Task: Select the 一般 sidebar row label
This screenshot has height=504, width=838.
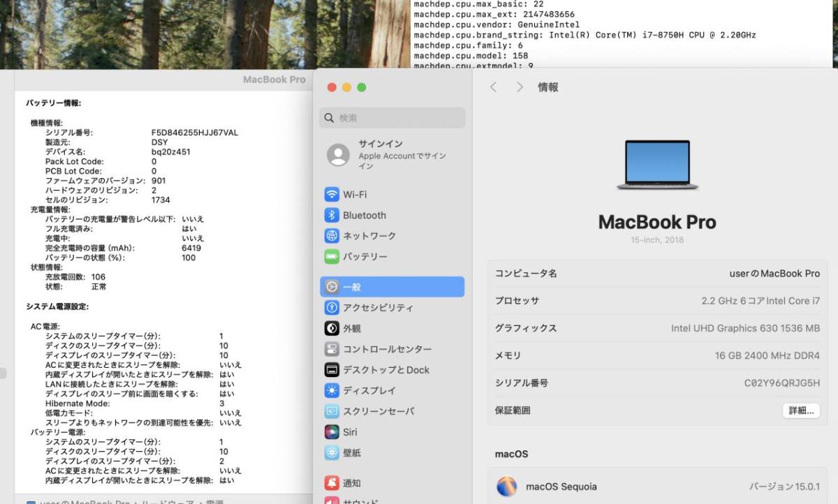Action: tap(352, 287)
